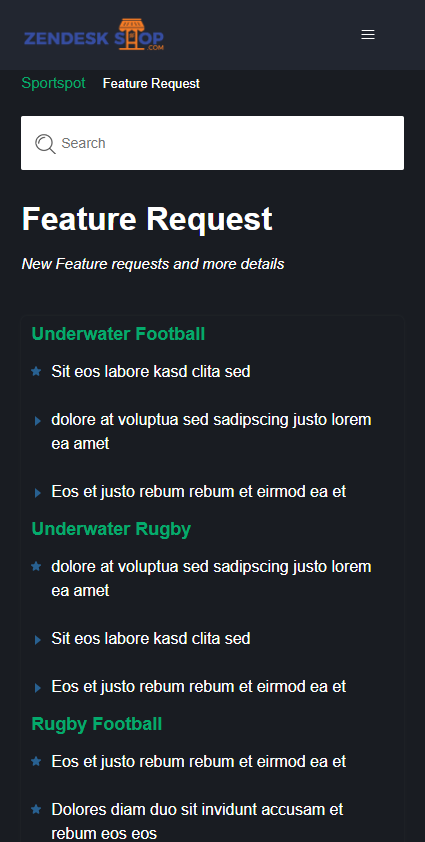The width and height of the screenshot is (425, 842).
Task: Click the magnifying glass search icon
Action: pos(45,143)
